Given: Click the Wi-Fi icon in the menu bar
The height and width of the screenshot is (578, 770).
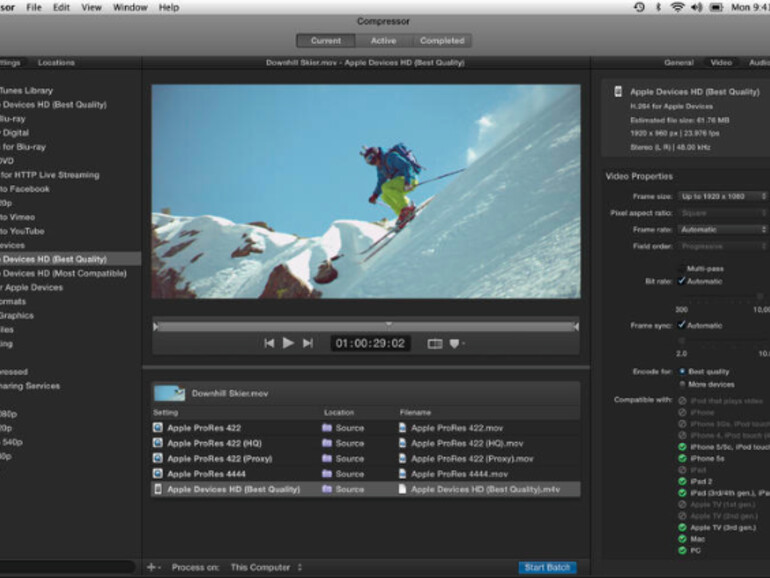Looking at the screenshot, I should 678,7.
